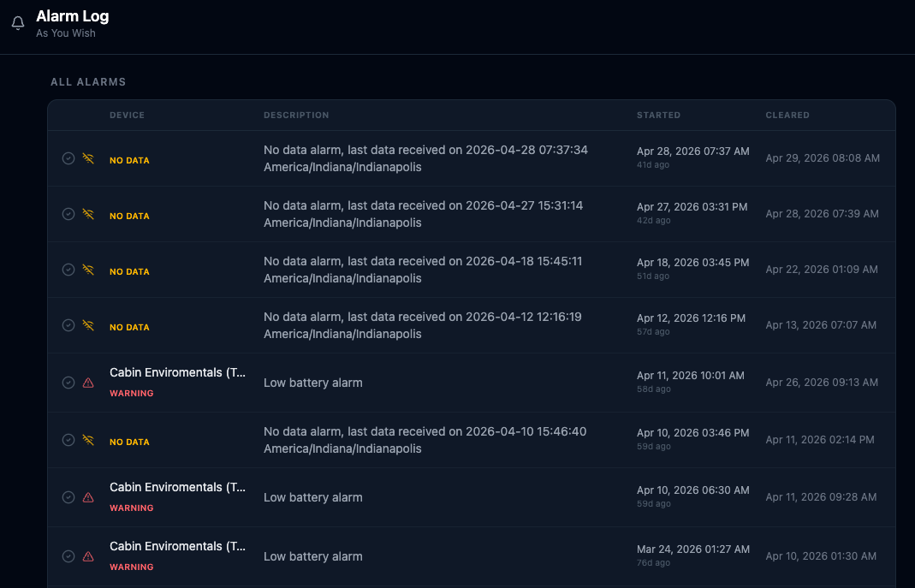
Task: Click the ALL ALARMS section heading
Action: point(88,81)
